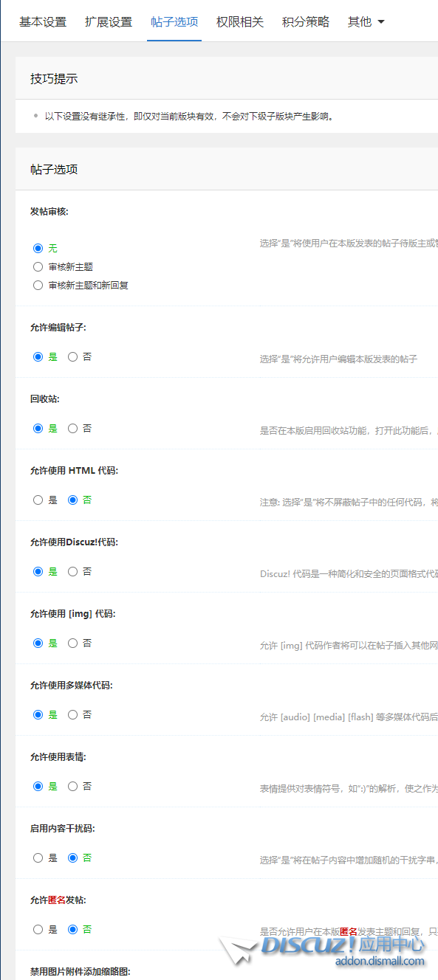The image size is (438, 980).
Task: Click the 帖子选项 section heading
Action: pyautogui.click(x=54, y=170)
